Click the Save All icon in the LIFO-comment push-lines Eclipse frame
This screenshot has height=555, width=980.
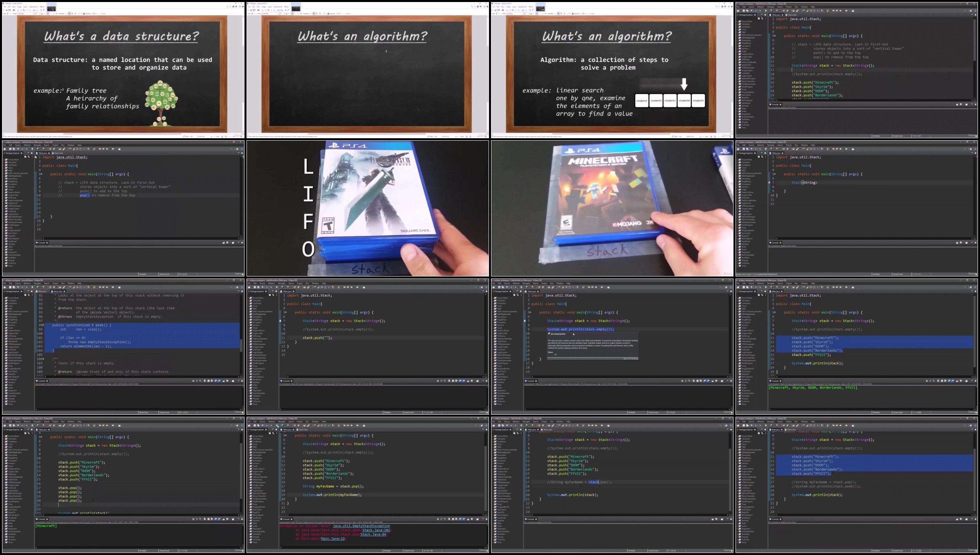747,11
